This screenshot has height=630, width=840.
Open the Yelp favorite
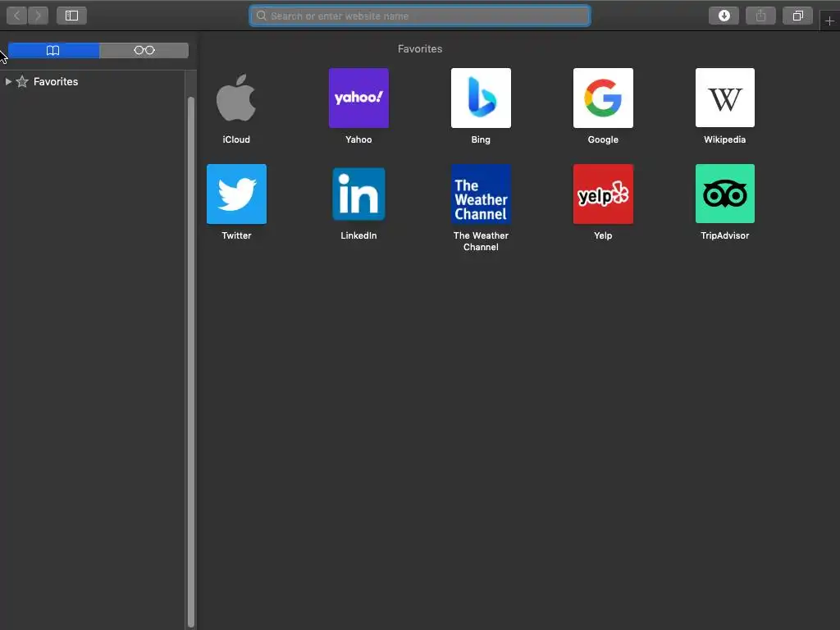point(603,194)
